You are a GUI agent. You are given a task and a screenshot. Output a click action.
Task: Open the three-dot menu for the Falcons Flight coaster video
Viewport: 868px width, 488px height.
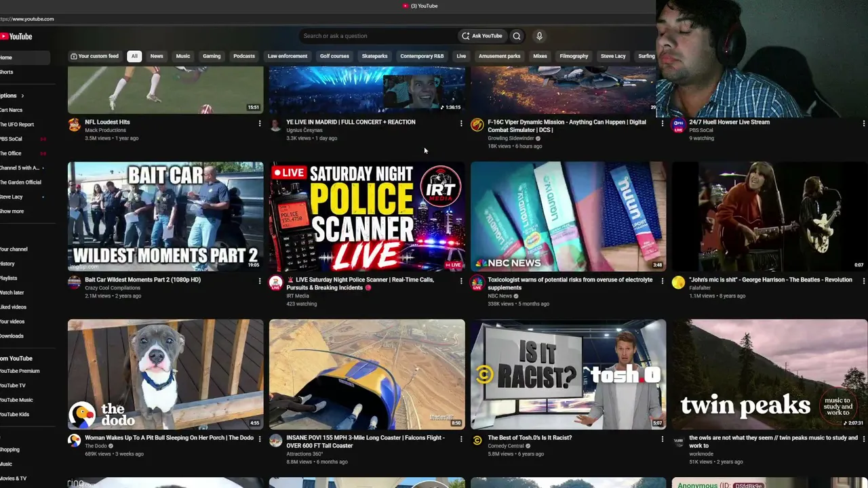[461, 439]
